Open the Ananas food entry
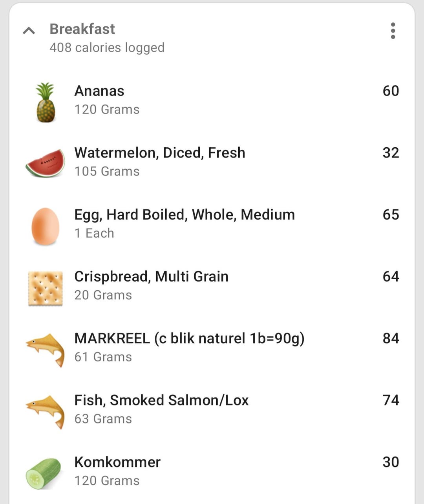 tap(212, 100)
